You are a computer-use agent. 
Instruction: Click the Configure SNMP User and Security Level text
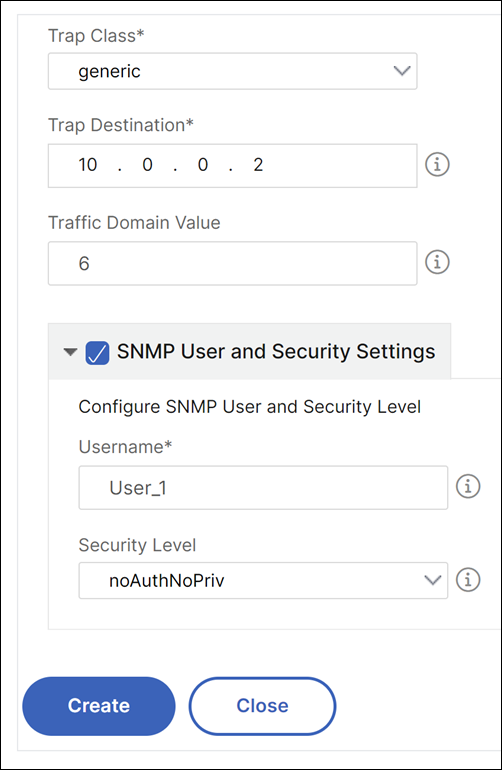250,407
